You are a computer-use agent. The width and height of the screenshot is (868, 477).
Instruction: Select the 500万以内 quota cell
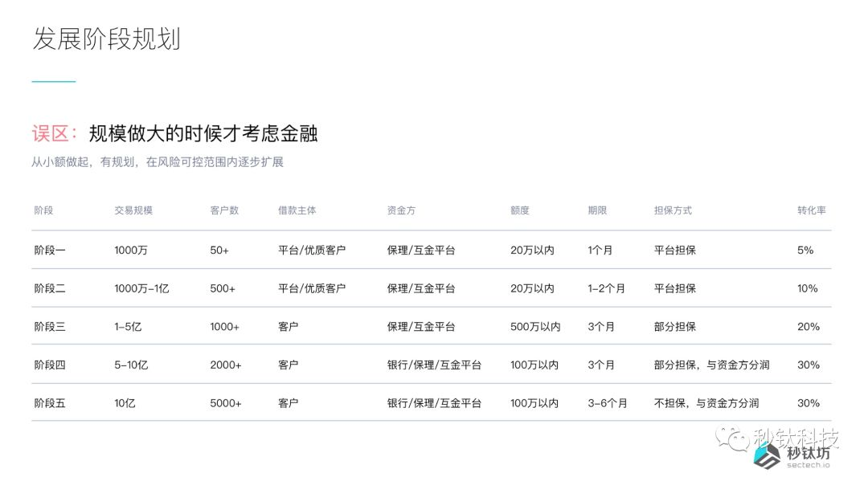(535, 327)
